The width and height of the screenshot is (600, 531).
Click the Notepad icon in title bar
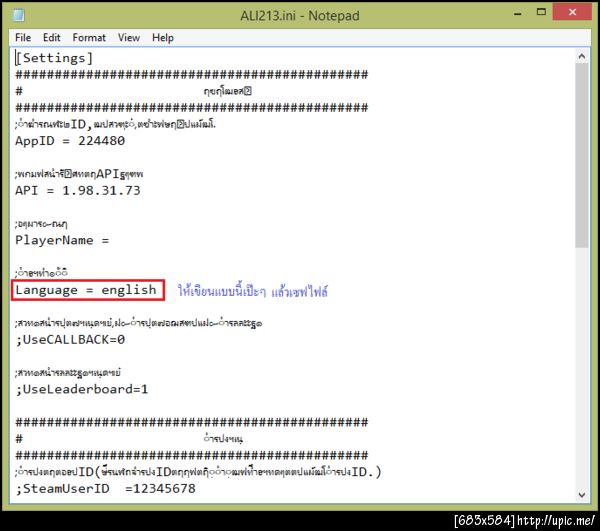click(18, 15)
